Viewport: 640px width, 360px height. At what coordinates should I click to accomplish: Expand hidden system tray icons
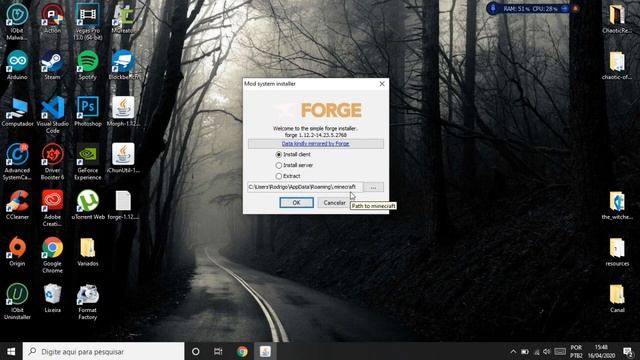tap(513, 351)
